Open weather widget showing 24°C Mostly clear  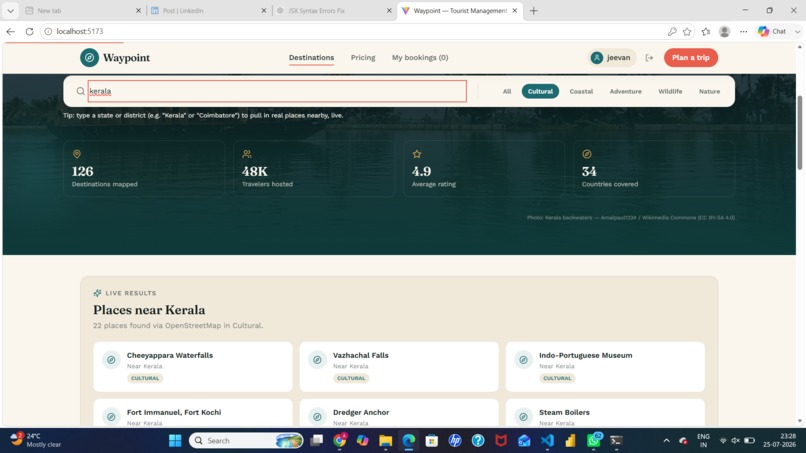pos(36,440)
